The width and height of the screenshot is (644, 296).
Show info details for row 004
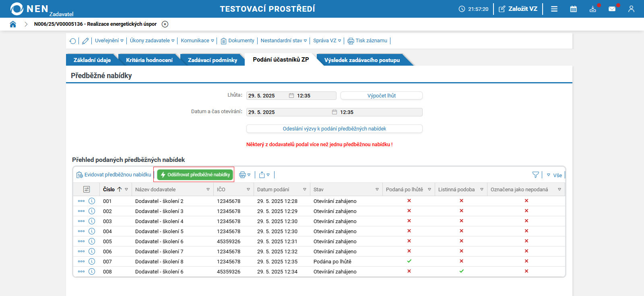pos(92,231)
